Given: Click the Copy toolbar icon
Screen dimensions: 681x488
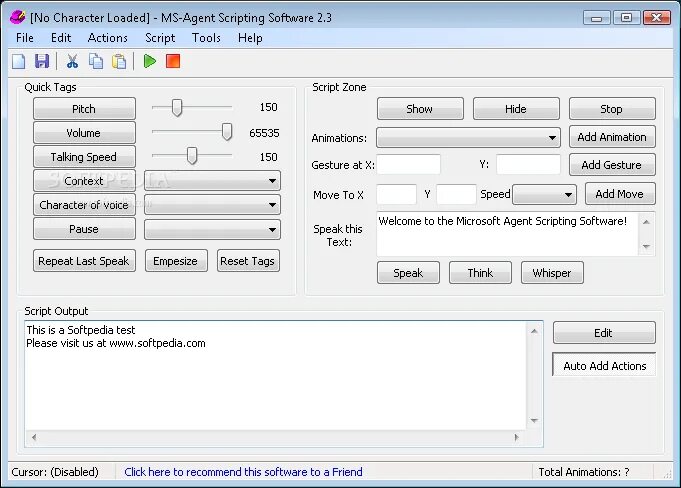Looking at the screenshot, I should coord(96,62).
